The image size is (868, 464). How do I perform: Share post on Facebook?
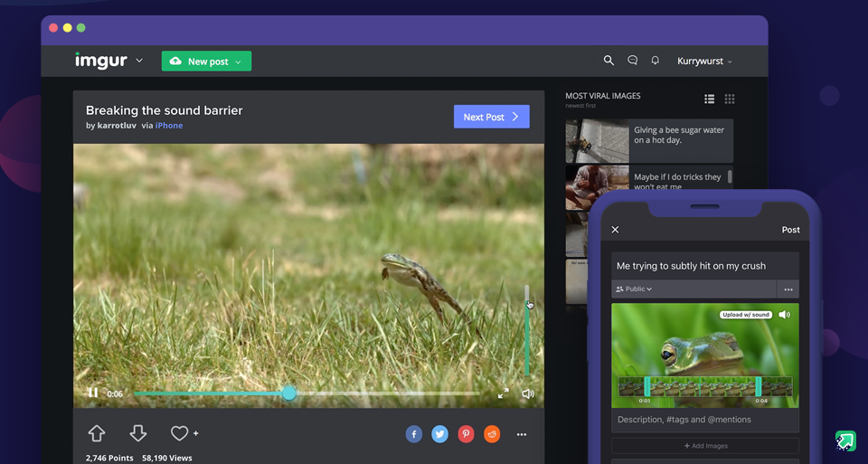(x=414, y=434)
